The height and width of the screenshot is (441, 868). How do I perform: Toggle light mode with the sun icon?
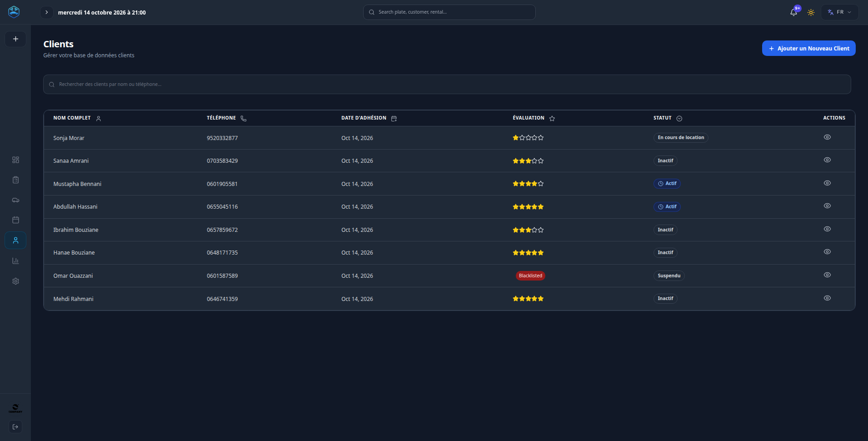[811, 12]
